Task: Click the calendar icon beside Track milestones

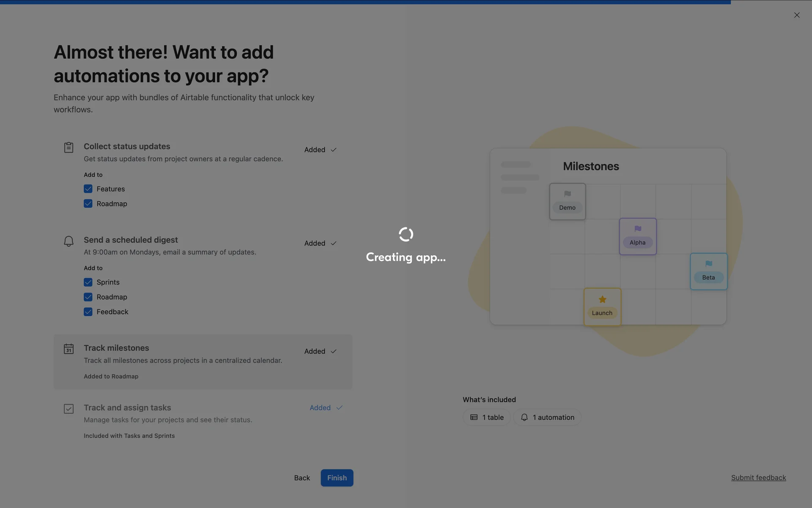Action: [69, 349]
